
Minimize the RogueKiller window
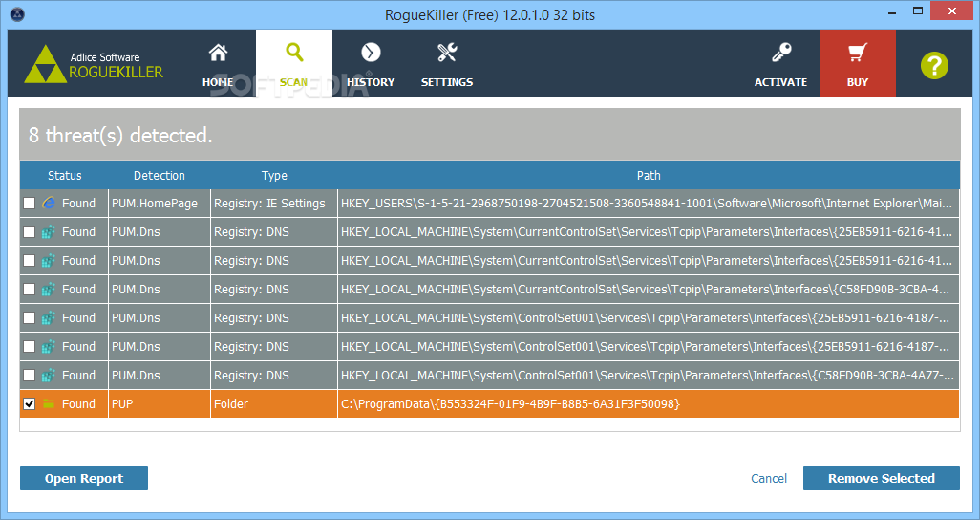pos(892,12)
